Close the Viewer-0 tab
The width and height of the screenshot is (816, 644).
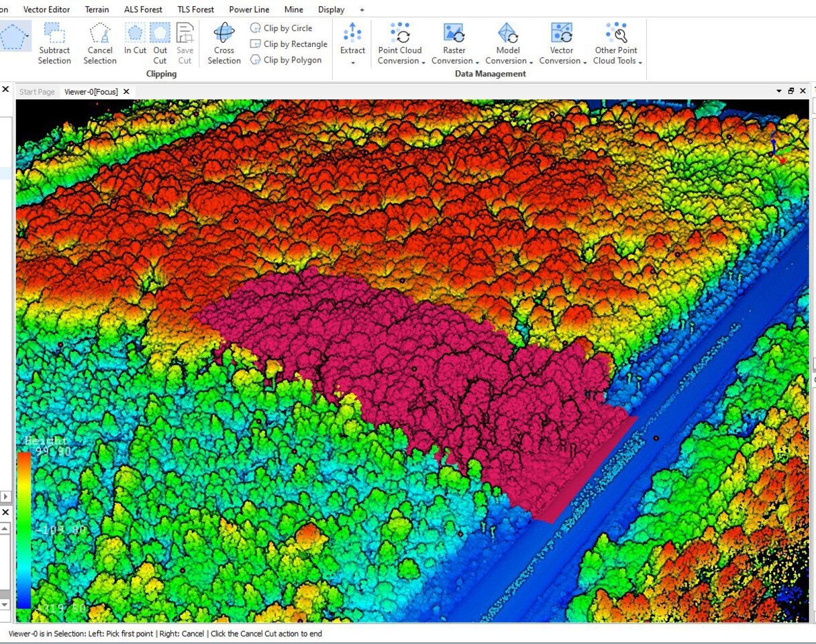click(x=126, y=92)
